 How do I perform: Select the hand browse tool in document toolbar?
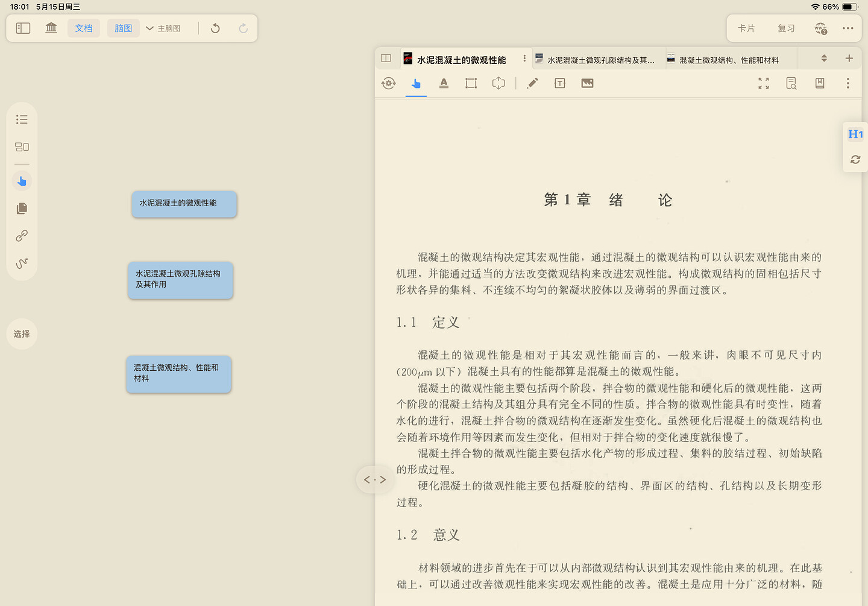[416, 83]
